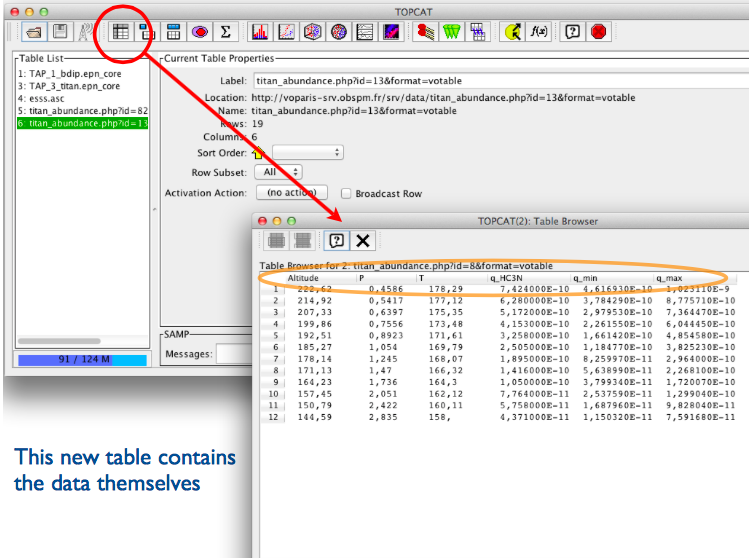Open help from the main toolbar
751x560 pixels.
[x=572, y=32]
